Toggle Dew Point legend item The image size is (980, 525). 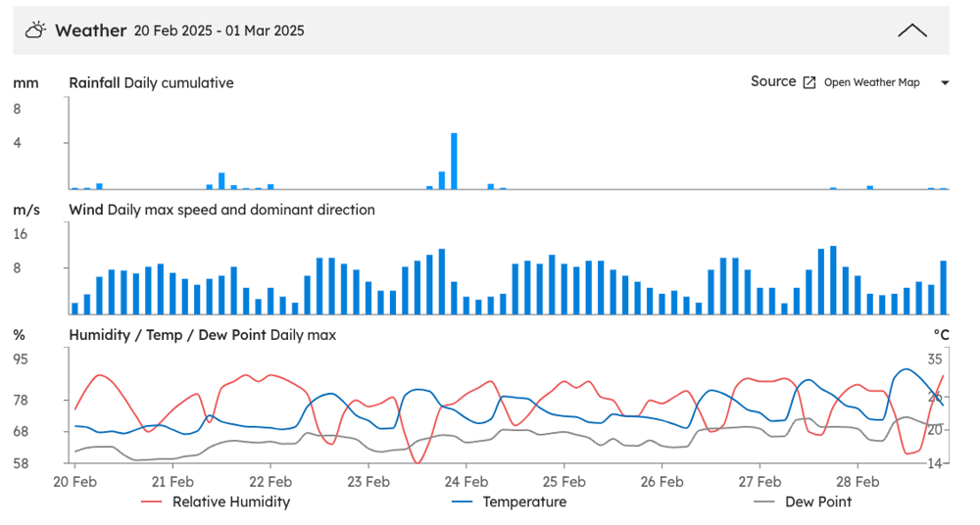coord(803,501)
